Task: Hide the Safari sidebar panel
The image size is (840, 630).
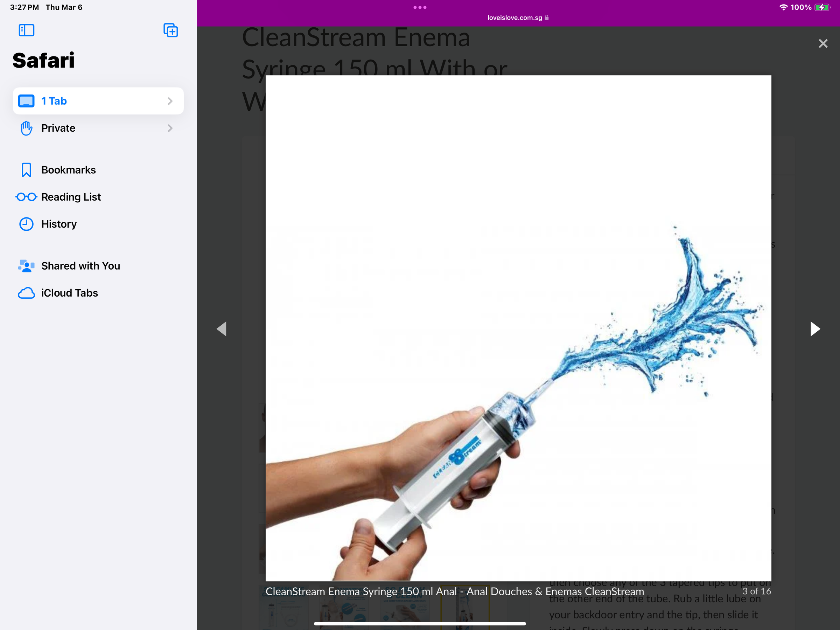Action: [26, 30]
